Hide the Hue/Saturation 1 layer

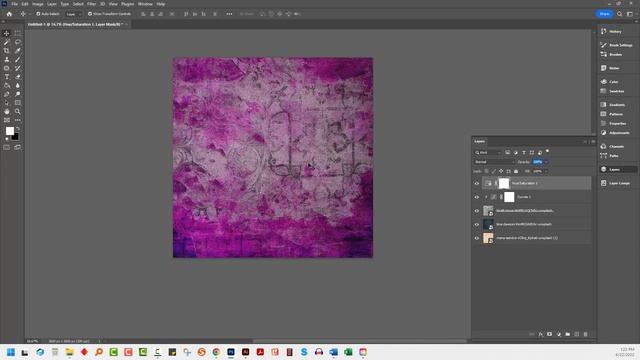pos(477,184)
